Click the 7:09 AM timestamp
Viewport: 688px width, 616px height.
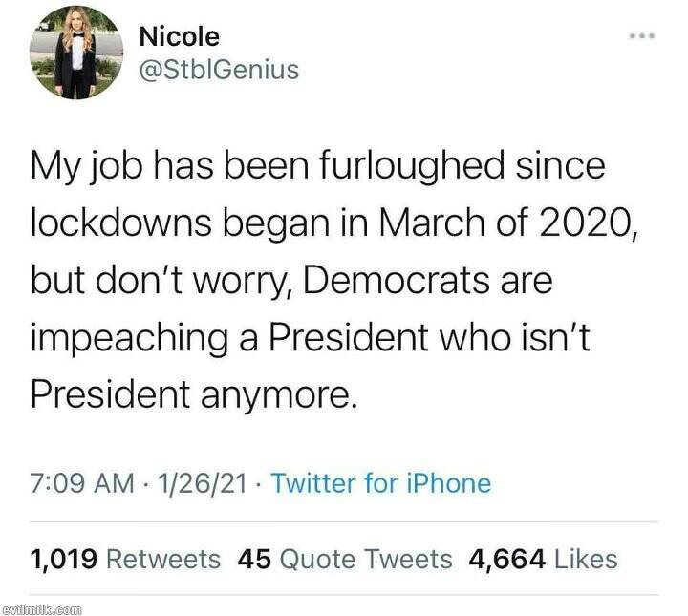82,483
